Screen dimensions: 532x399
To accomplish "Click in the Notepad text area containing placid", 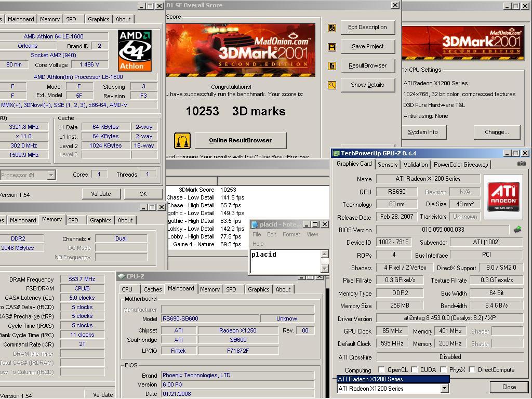I will [x=286, y=261].
